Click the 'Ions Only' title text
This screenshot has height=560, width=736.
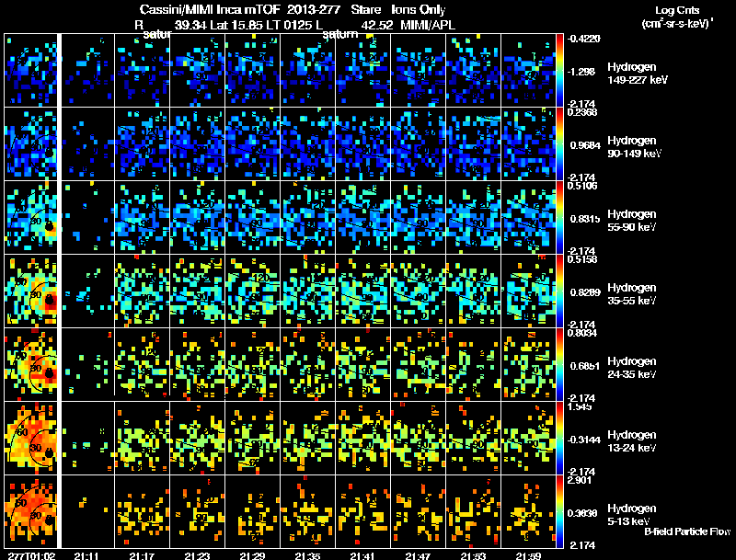[x=419, y=9]
